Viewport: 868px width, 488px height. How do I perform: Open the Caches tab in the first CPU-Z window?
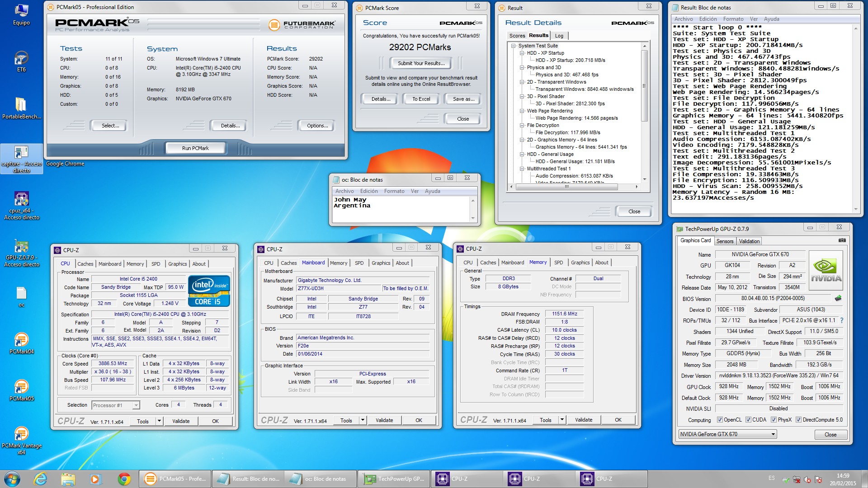(x=85, y=264)
